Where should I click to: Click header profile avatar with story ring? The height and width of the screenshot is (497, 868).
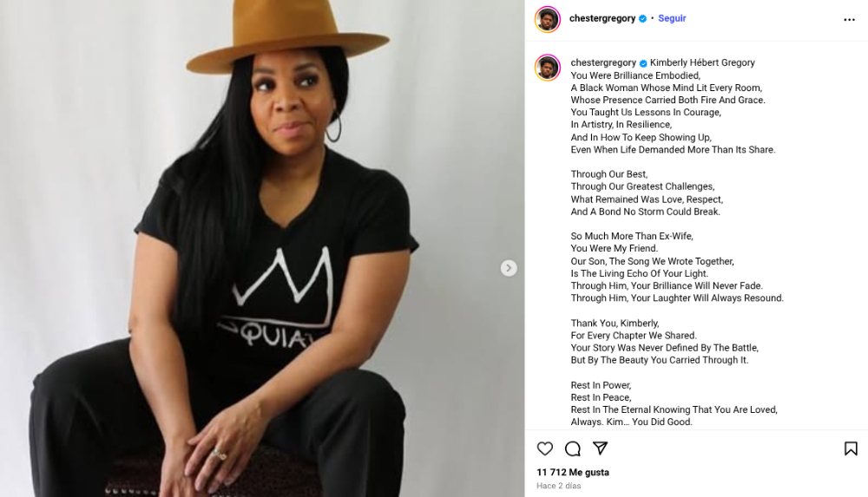[x=548, y=19]
